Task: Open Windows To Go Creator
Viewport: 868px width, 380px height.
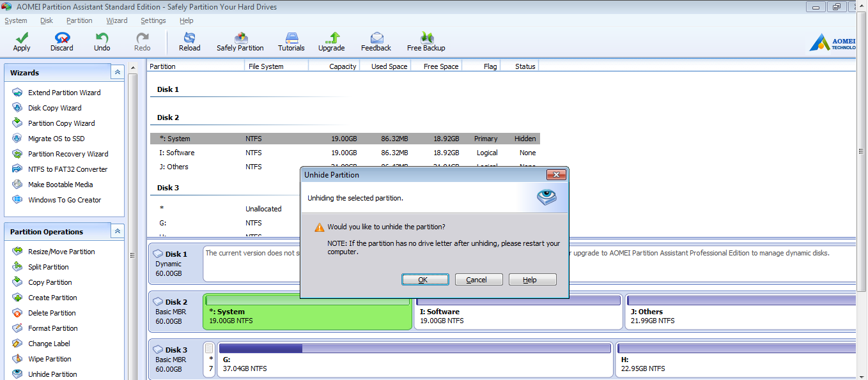Action: tap(65, 200)
